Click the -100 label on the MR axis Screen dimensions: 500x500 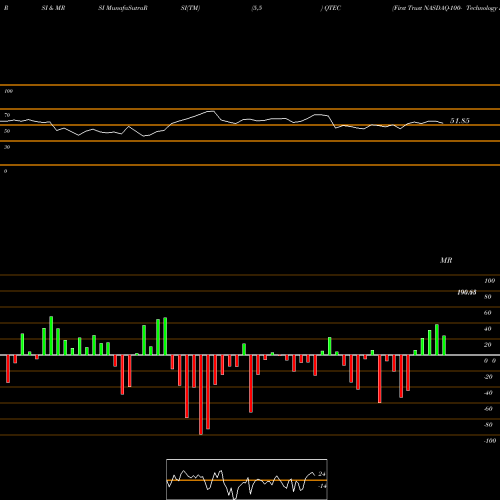click(x=490, y=441)
